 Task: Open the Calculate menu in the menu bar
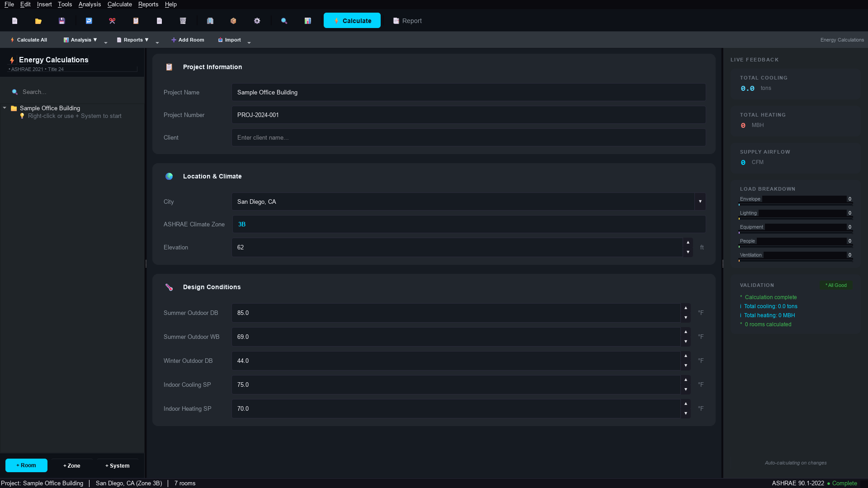(x=120, y=4)
